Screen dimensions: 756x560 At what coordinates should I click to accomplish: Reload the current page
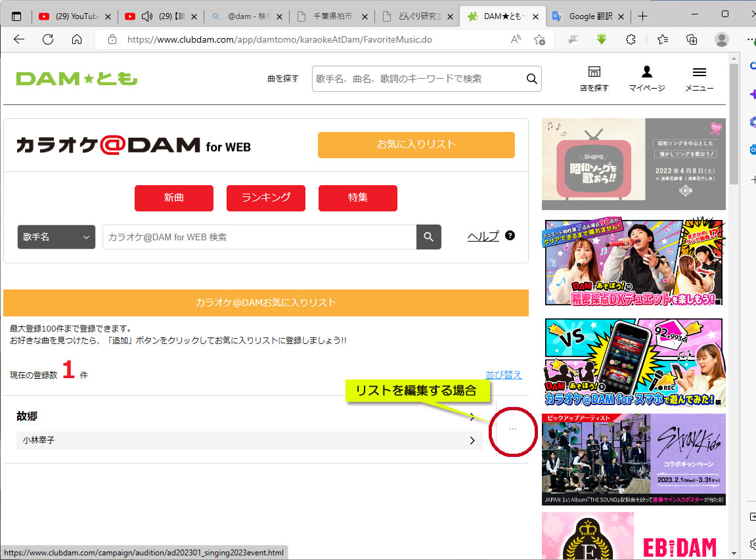tap(48, 39)
